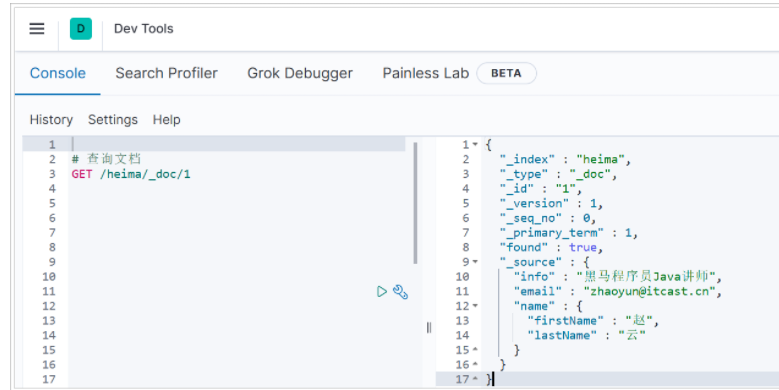Click line number 17 in request editor

[x=49, y=379]
